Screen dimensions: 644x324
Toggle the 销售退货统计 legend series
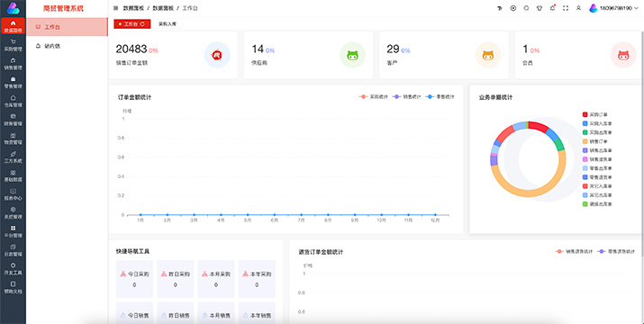pyautogui.click(x=574, y=251)
